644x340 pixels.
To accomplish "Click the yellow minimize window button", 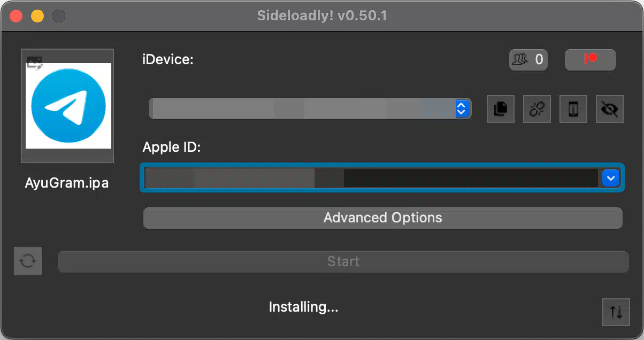I will [37, 16].
